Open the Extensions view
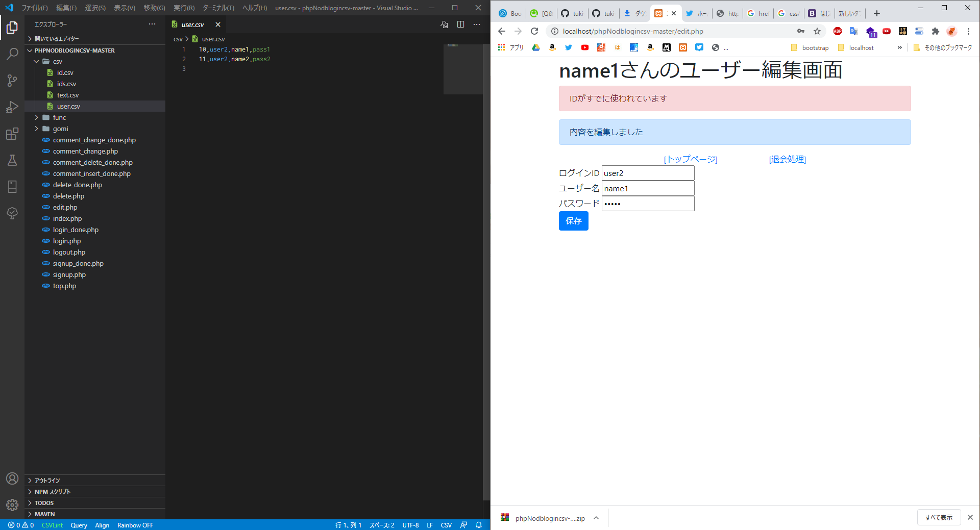The height and width of the screenshot is (530, 980). pyautogui.click(x=12, y=134)
